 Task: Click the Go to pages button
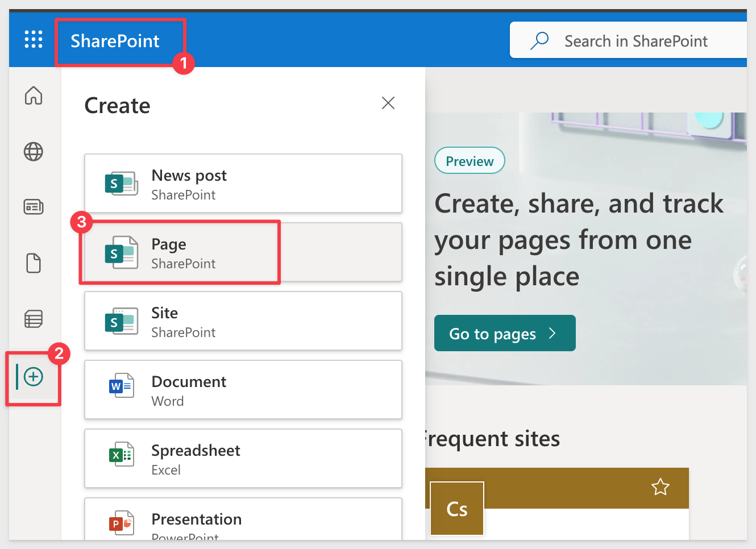coord(505,333)
